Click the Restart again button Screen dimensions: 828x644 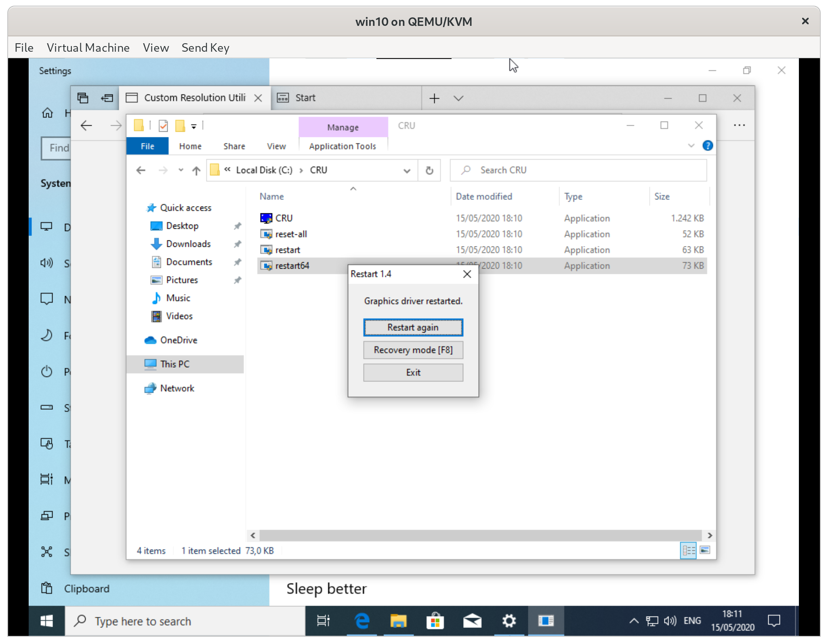[413, 327]
